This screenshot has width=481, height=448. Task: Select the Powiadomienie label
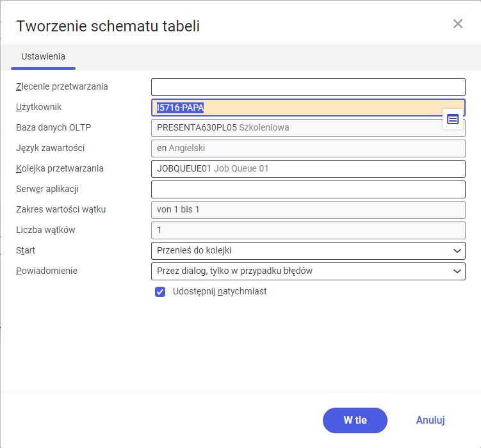47,271
